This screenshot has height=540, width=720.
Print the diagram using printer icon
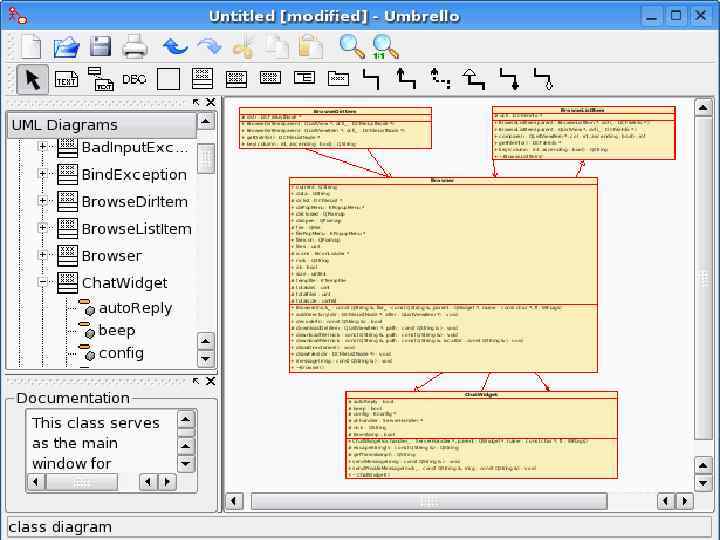[x=135, y=47]
